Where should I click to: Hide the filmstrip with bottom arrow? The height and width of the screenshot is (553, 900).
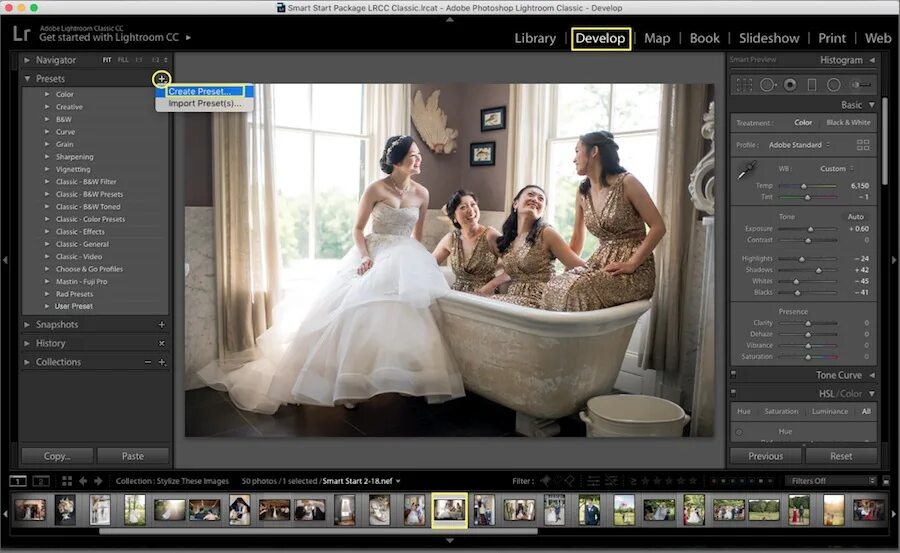tap(450, 540)
